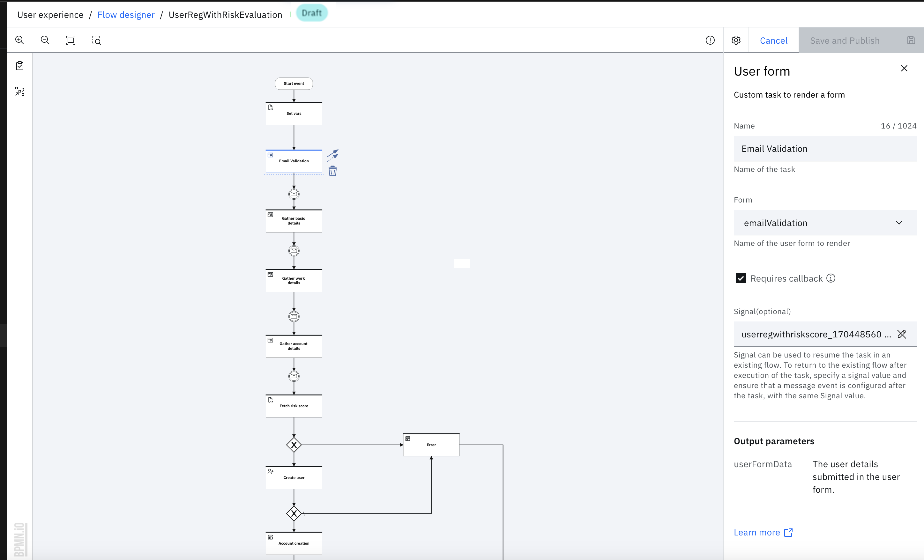Click the fit to screen icon
Image resolution: width=924 pixels, height=560 pixels.
point(71,40)
